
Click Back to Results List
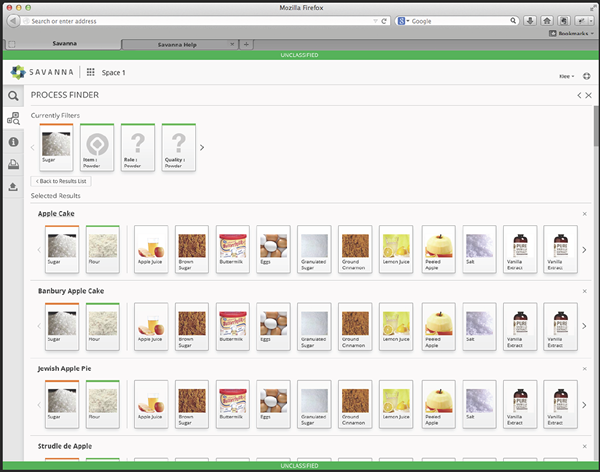(x=61, y=181)
